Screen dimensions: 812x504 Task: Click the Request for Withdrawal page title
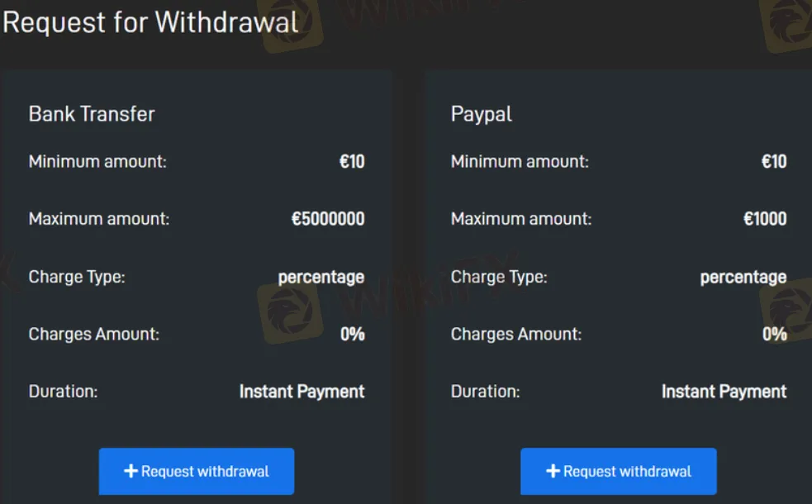(x=150, y=23)
